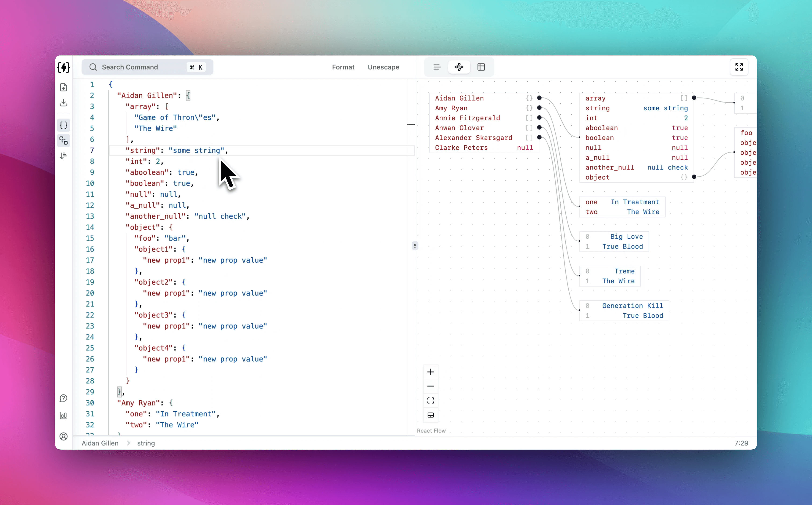Click the download icon in left sidebar

(63, 103)
